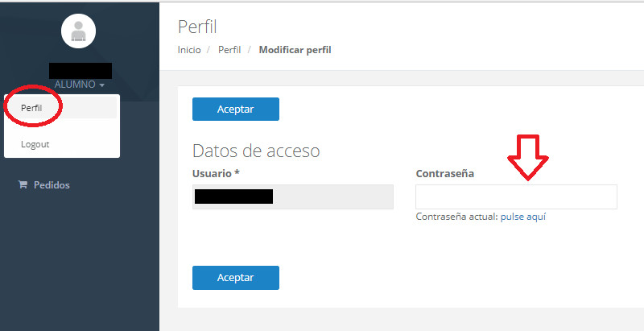This screenshot has width=644, height=331.
Task: Click the 'pulse aquí' current password link
Action: [x=523, y=217]
